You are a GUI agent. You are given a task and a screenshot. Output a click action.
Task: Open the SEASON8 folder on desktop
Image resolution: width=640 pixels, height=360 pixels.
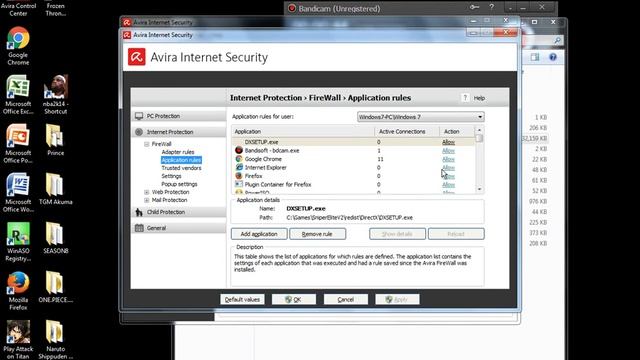(x=56, y=238)
